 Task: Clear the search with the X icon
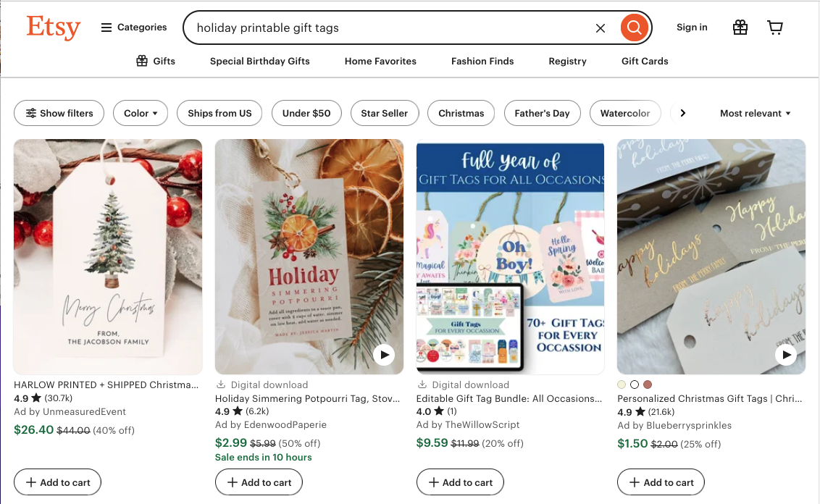point(601,28)
